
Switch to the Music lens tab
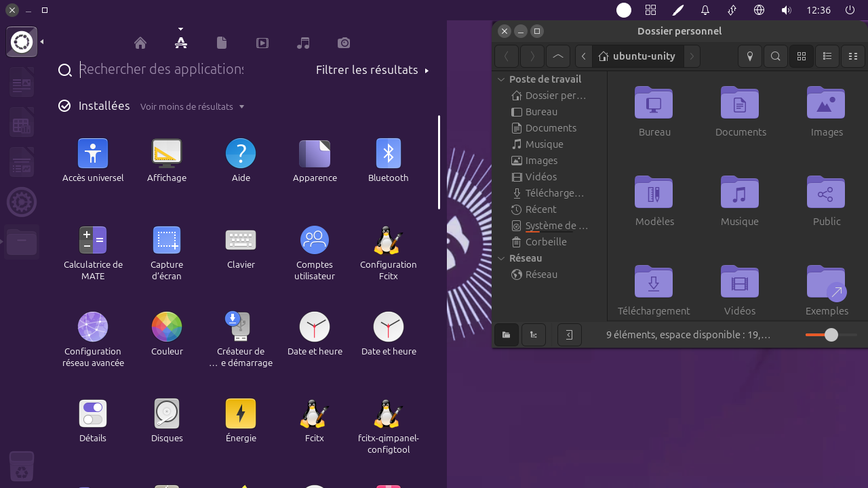tap(303, 43)
